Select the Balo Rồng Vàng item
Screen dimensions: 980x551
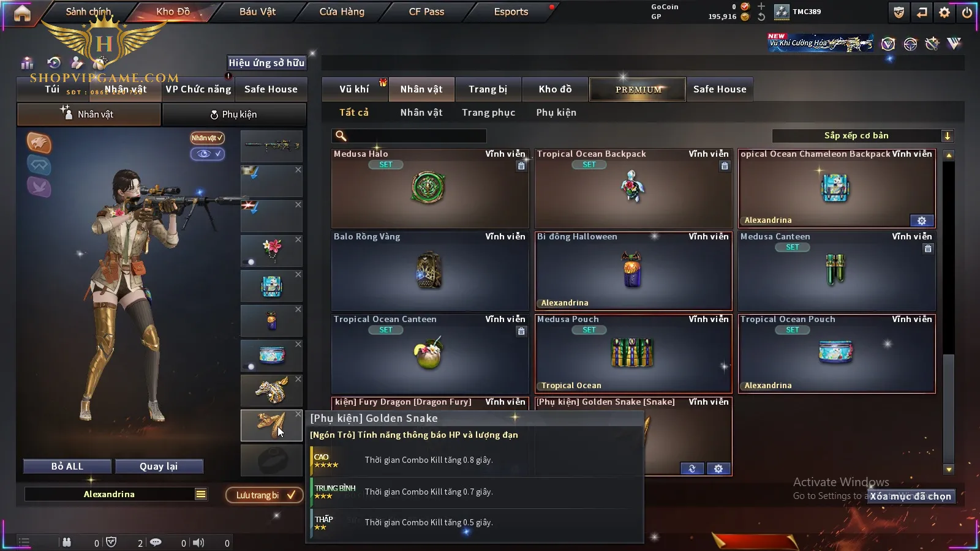click(430, 271)
